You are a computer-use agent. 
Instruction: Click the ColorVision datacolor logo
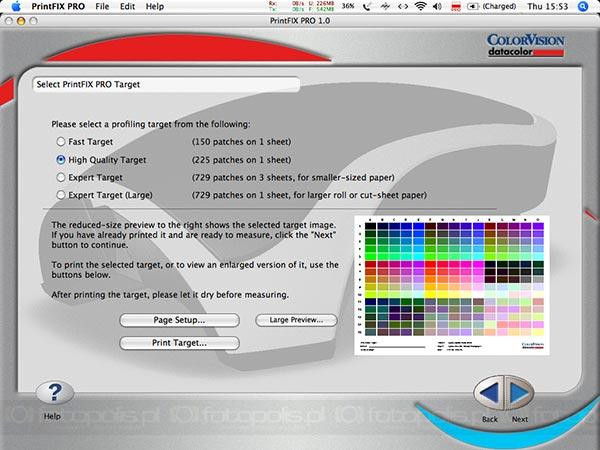tap(525, 45)
